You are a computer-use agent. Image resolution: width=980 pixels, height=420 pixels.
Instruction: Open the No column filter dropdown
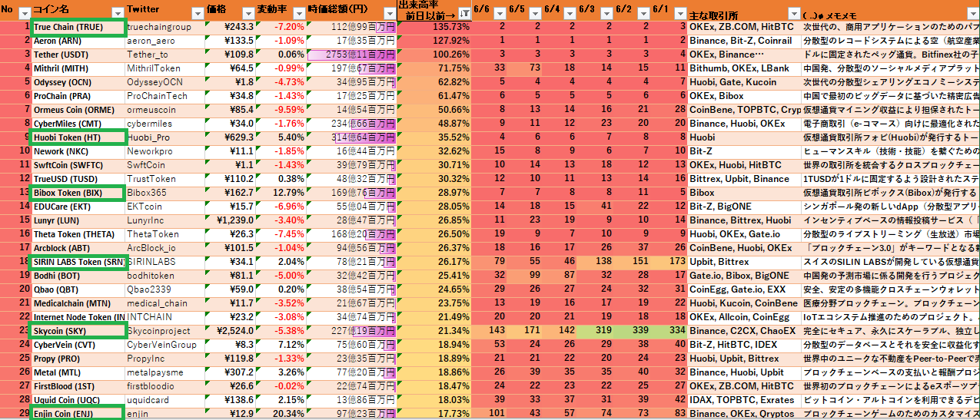(x=23, y=13)
